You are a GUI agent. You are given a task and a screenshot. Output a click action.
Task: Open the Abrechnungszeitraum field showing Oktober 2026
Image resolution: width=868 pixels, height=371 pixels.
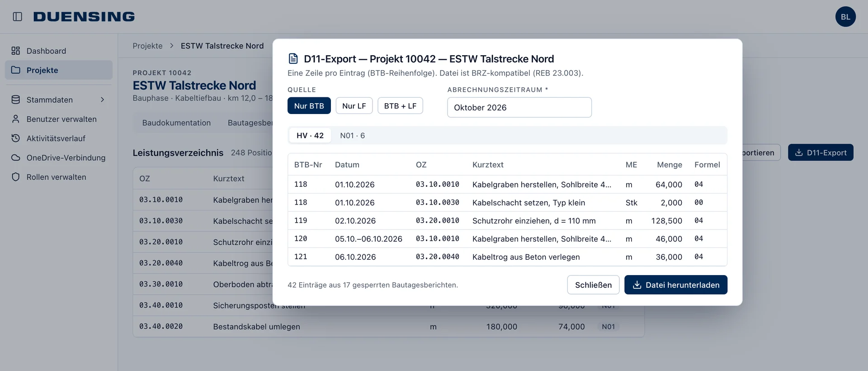tap(519, 108)
